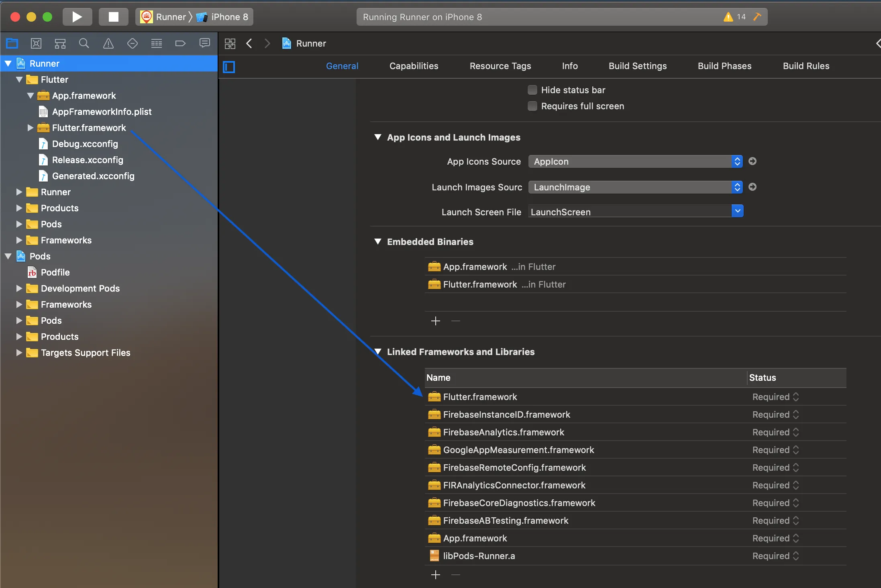Open the Report navigator speech-bubble icon
This screenshot has height=588, width=881.
pyautogui.click(x=205, y=43)
